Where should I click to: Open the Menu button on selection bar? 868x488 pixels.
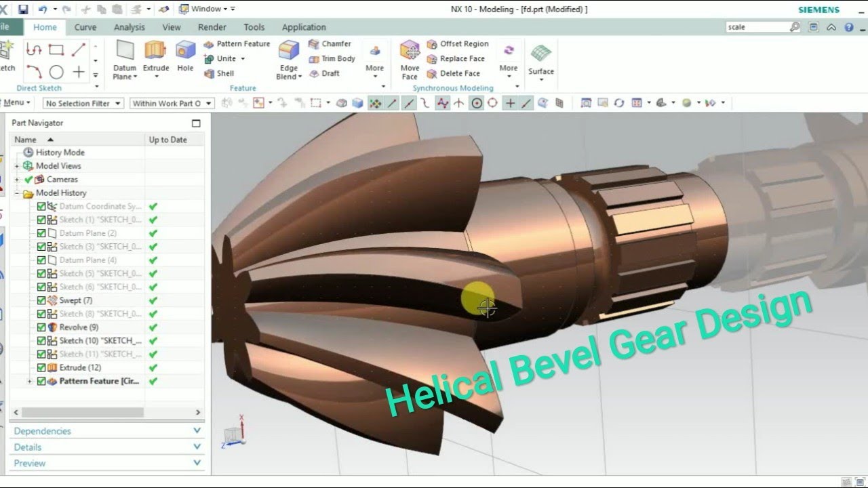pyautogui.click(x=16, y=102)
